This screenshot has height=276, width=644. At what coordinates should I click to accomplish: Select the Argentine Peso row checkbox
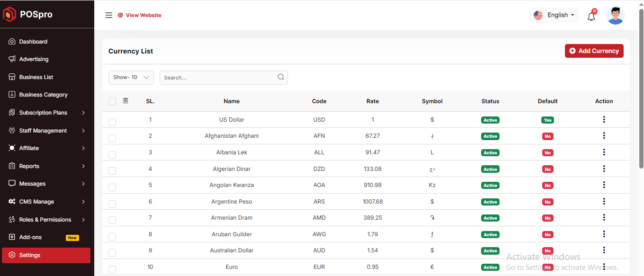(x=112, y=204)
